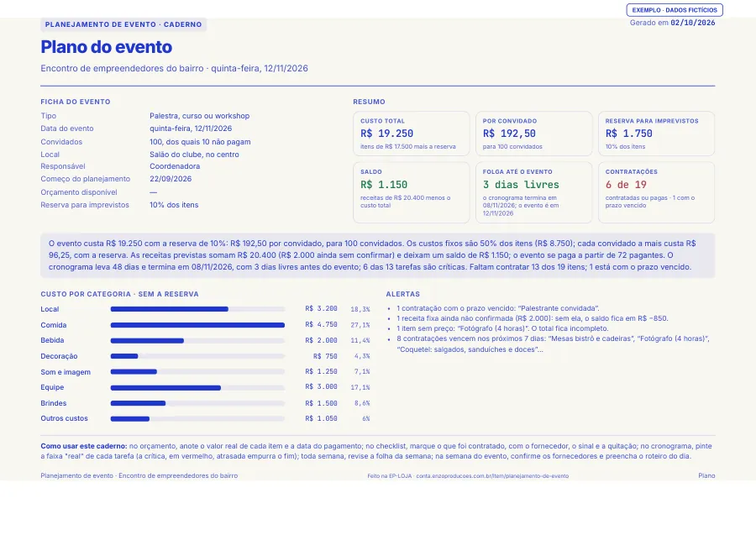
Task: Select the "Plano do evento" title
Action: [106, 47]
